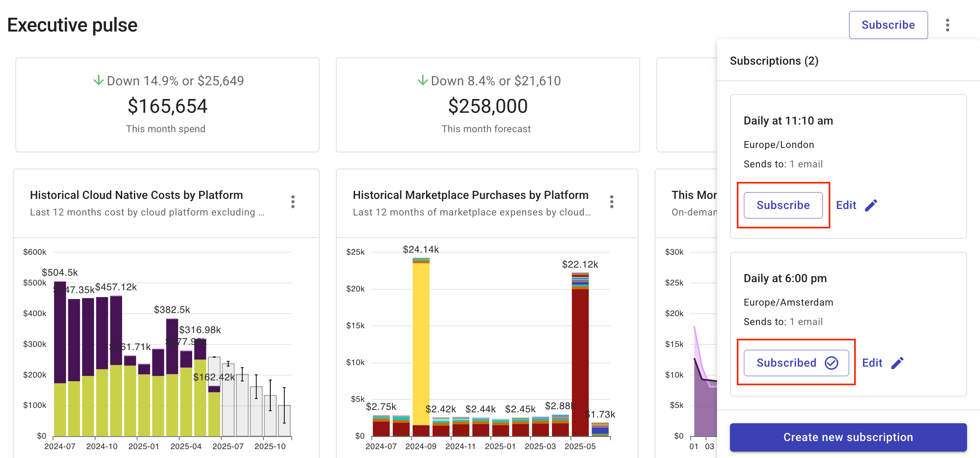Click the green down arrow on forecast card
Viewport: 980px width, 458px height.
[x=422, y=80]
